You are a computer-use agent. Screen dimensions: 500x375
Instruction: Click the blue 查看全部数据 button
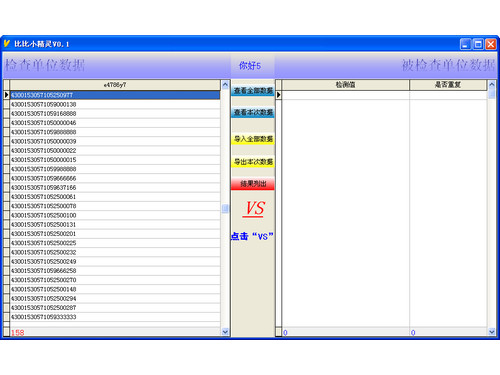253,91
